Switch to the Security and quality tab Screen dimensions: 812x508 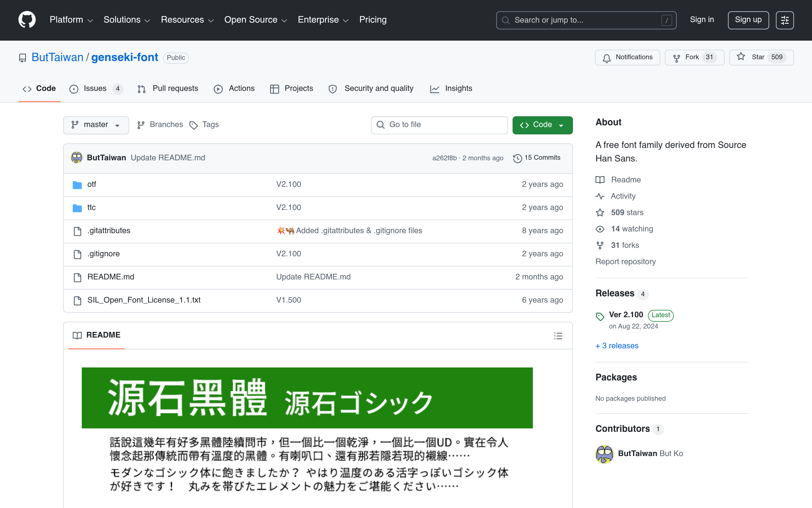371,89
